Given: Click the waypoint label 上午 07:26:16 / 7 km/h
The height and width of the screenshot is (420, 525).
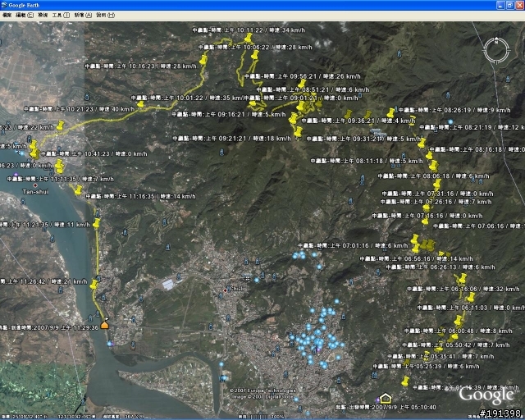Looking at the screenshot, I should [x=436, y=202].
